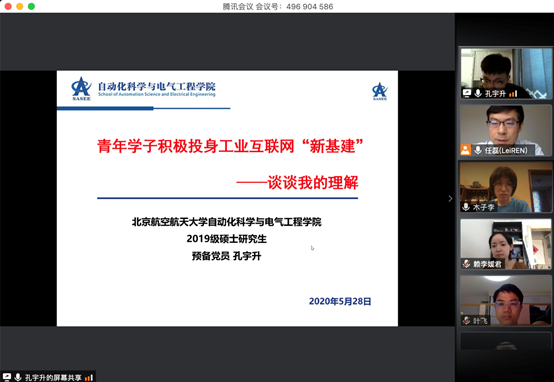Click the signal strength bars in the bottom status bar
The image size is (554, 382).
coord(89,377)
